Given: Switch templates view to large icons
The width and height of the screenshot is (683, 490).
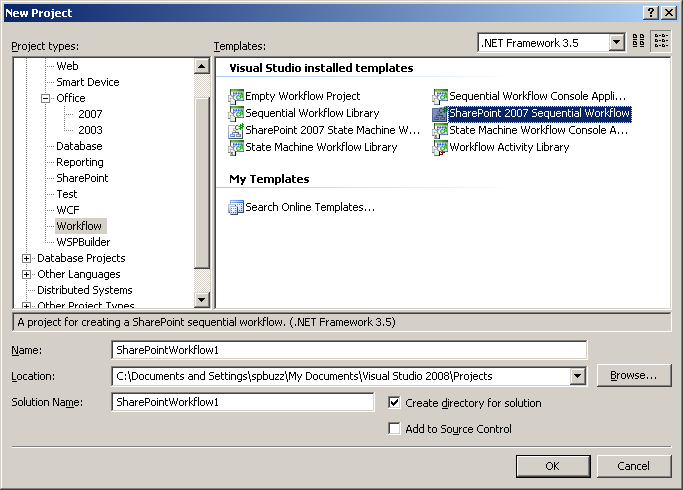Looking at the screenshot, I should (638, 41).
